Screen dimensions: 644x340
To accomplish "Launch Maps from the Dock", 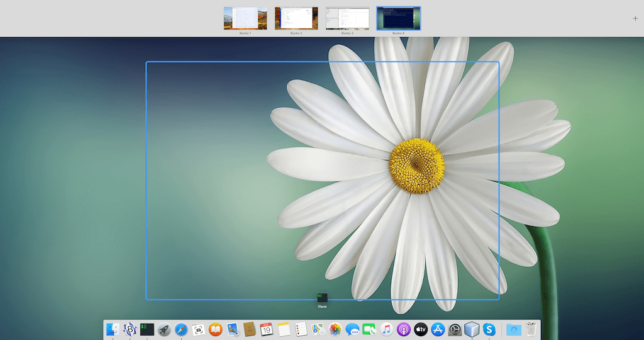I will click(x=318, y=329).
